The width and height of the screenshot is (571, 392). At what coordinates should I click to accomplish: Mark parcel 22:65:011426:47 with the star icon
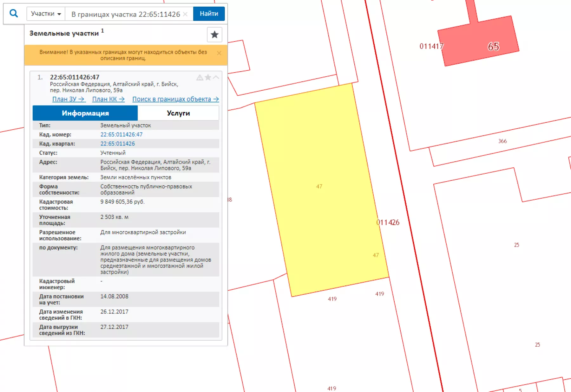tap(208, 77)
